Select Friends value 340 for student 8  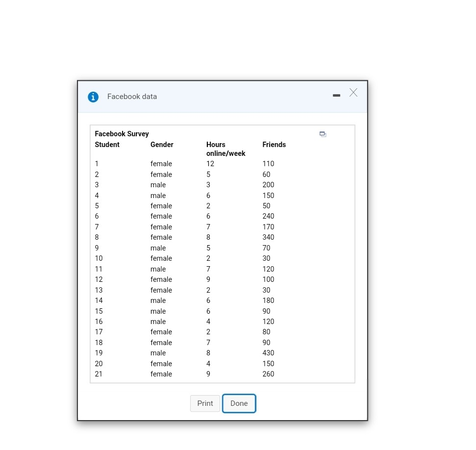pos(268,237)
